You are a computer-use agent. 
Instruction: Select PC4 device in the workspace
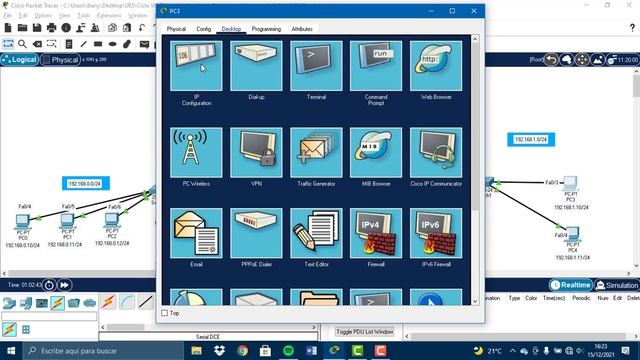tap(572, 235)
